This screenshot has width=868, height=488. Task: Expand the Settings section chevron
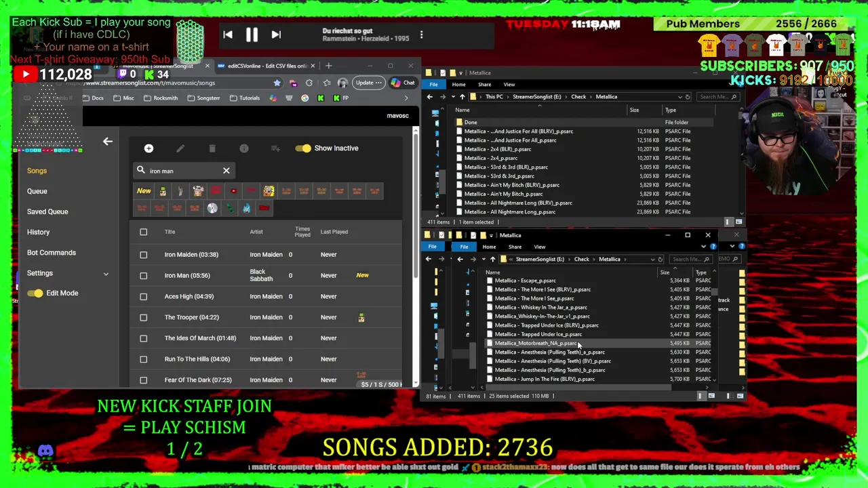click(x=106, y=274)
